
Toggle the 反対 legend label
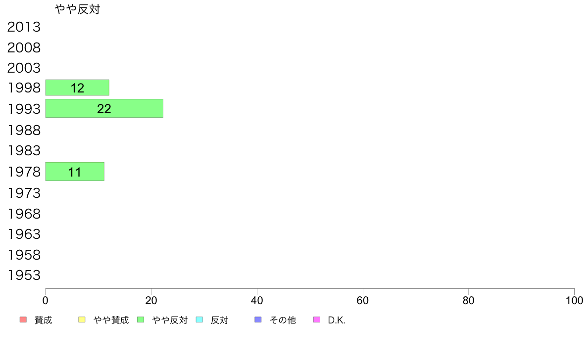pos(220,320)
